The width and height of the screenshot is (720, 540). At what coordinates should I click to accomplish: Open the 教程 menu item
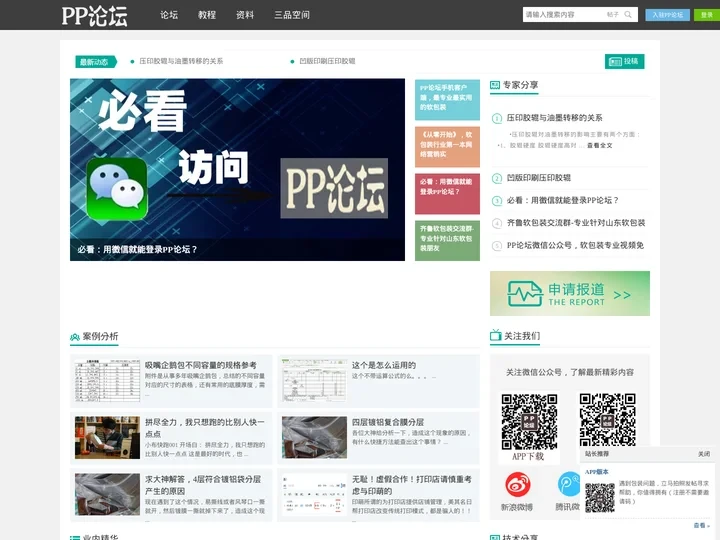[x=207, y=15]
